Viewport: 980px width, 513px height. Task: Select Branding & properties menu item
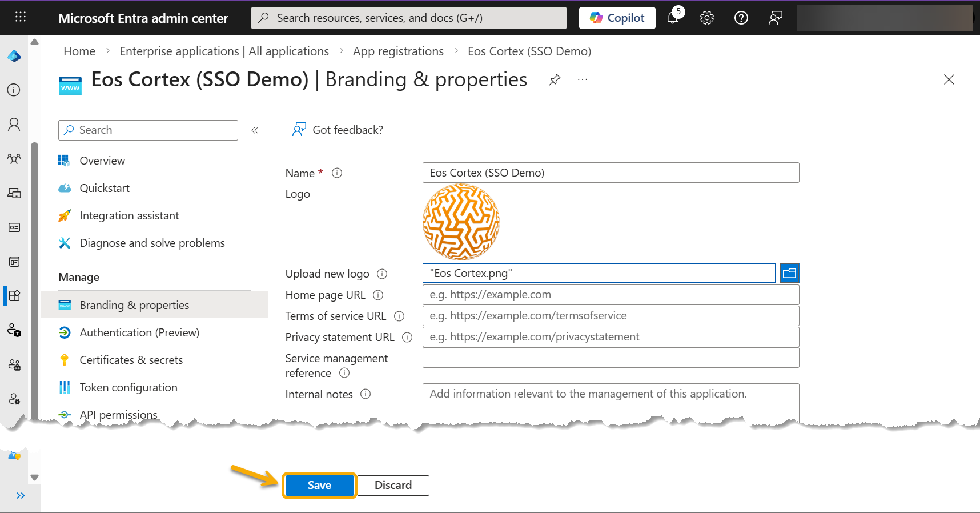(x=155, y=305)
